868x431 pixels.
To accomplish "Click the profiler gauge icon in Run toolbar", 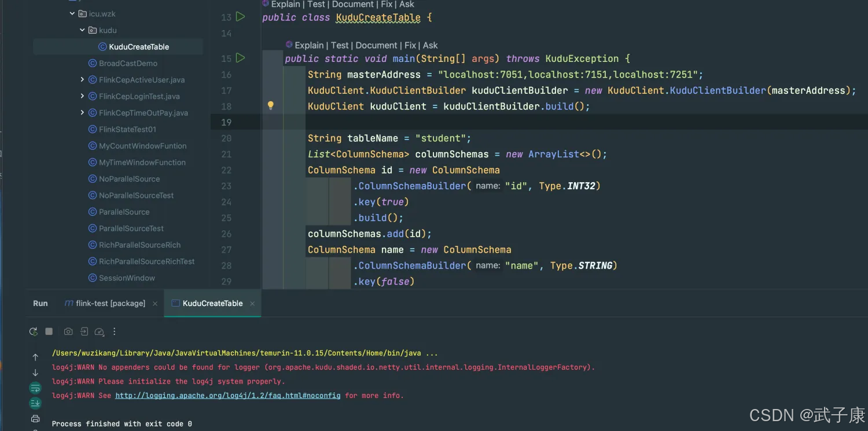I will (99, 331).
